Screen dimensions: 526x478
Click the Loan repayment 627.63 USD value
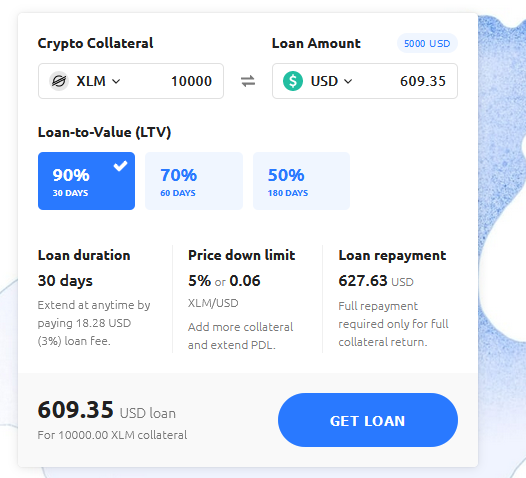[376, 281]
